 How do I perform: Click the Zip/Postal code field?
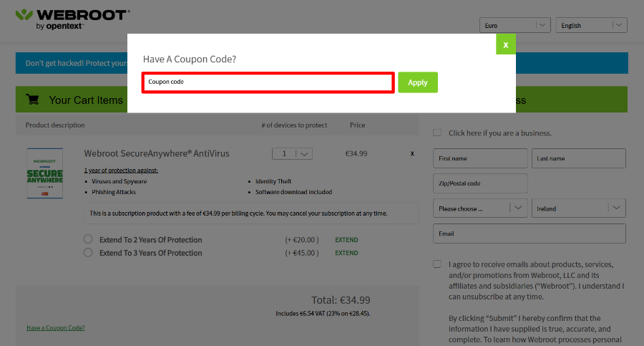coord(480,183)
